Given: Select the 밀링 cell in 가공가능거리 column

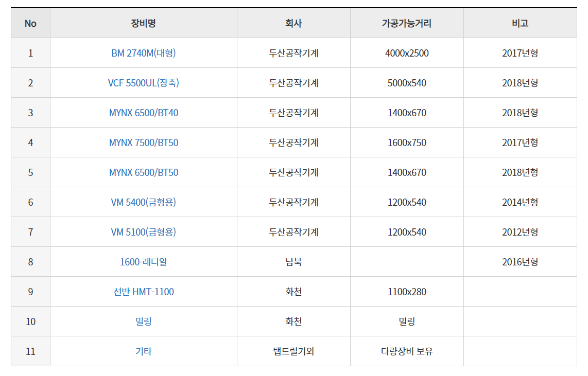Looking at the screenshot, I should (x=407, y=321).
